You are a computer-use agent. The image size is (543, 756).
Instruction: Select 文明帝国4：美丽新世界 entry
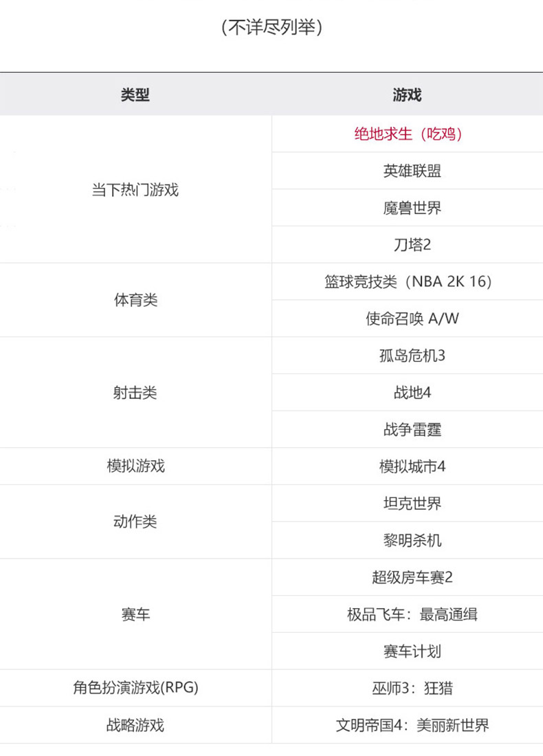point(408,725)
